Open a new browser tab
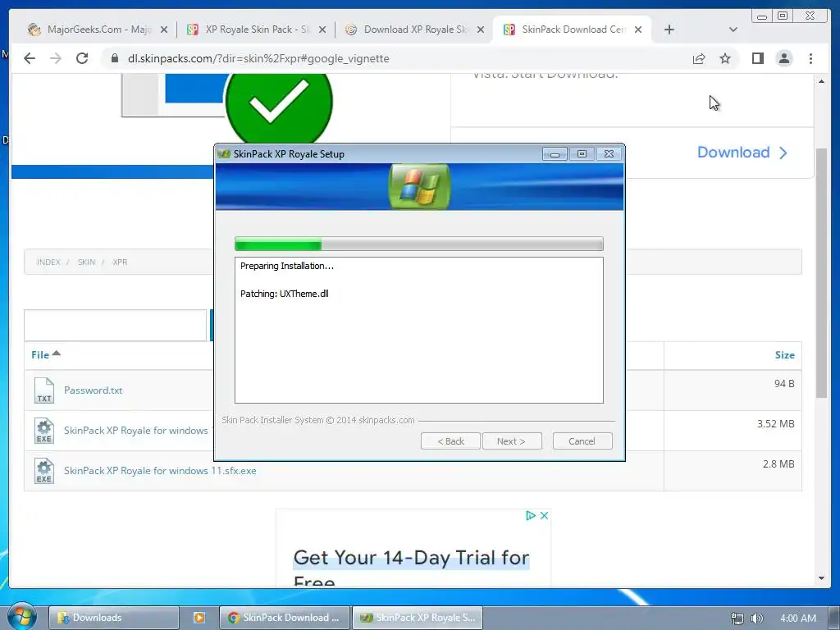The image size is (840, 630). (669, 30)
